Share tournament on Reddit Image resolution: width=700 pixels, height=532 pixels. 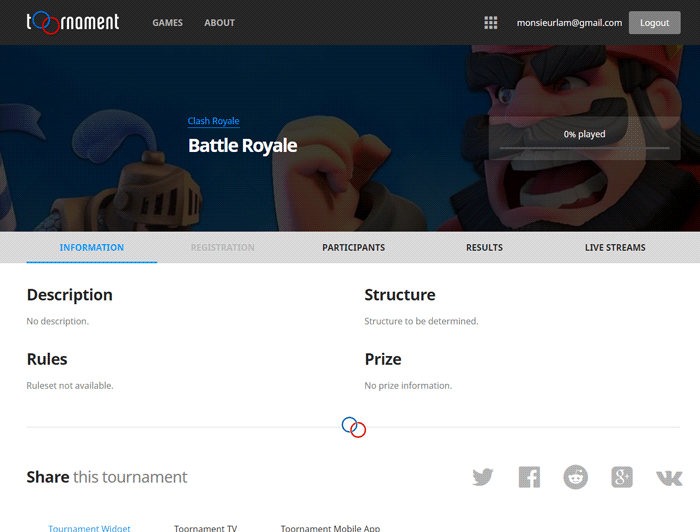pos(575,477)
